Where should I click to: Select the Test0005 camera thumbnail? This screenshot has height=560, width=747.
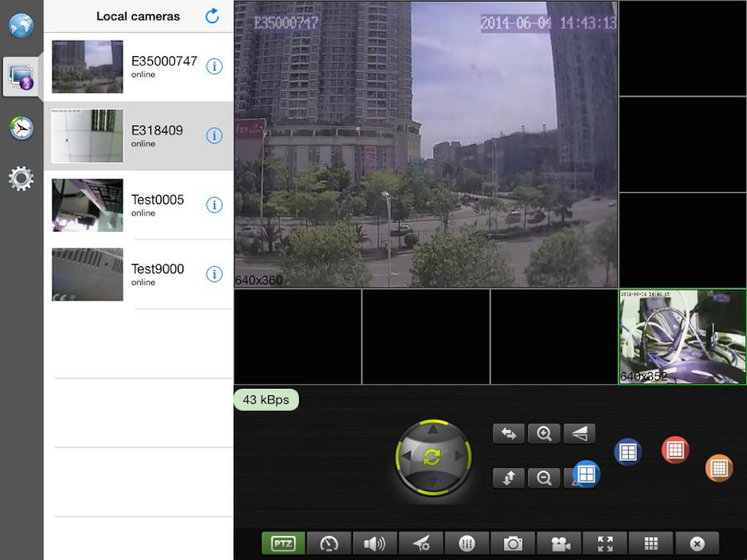[88, 205]
